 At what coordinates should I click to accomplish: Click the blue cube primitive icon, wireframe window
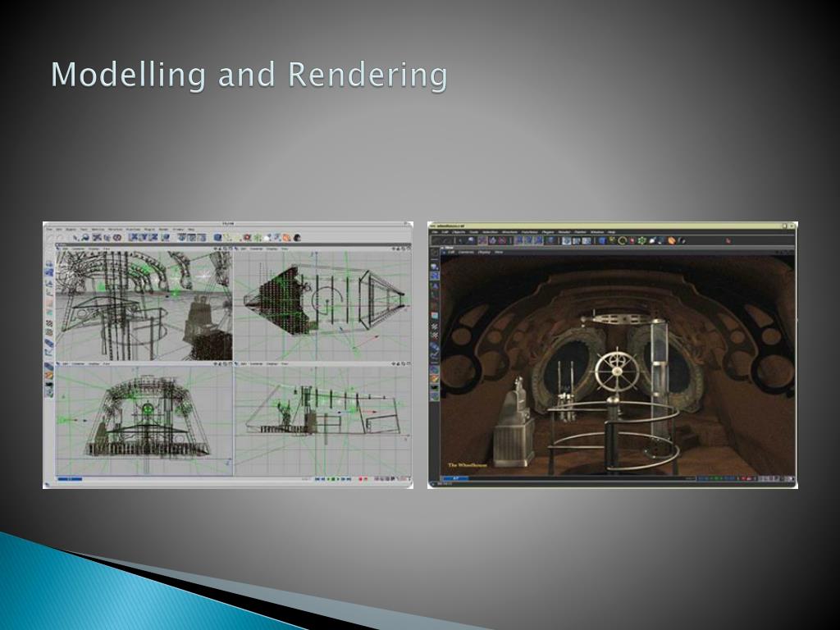[218, 237]
